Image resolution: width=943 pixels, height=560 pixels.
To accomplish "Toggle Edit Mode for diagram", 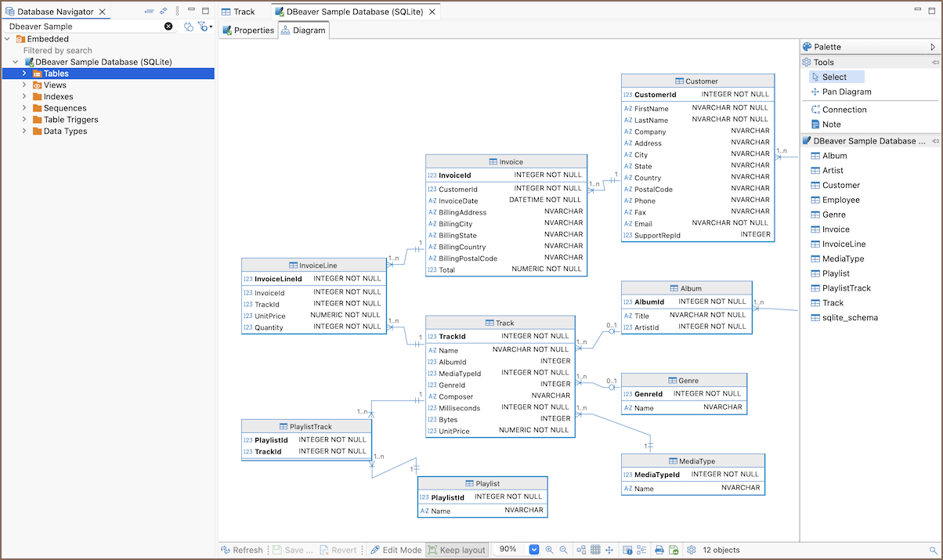I will pos(396,550).
